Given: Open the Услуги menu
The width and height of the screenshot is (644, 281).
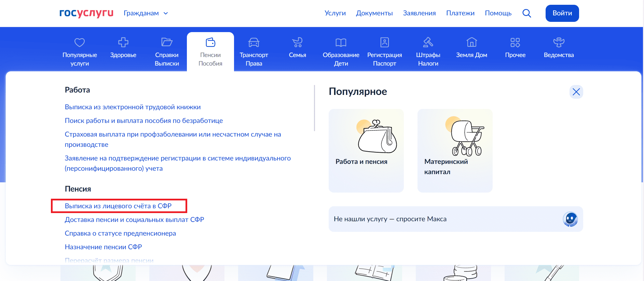Looking at the screenshot, I should [x=335, y=13].
